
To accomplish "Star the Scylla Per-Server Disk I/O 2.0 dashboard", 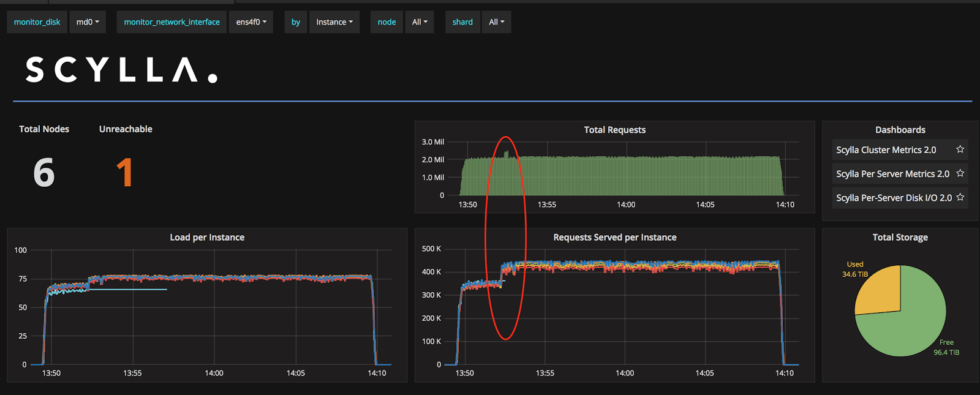I will tap(960, 197).
